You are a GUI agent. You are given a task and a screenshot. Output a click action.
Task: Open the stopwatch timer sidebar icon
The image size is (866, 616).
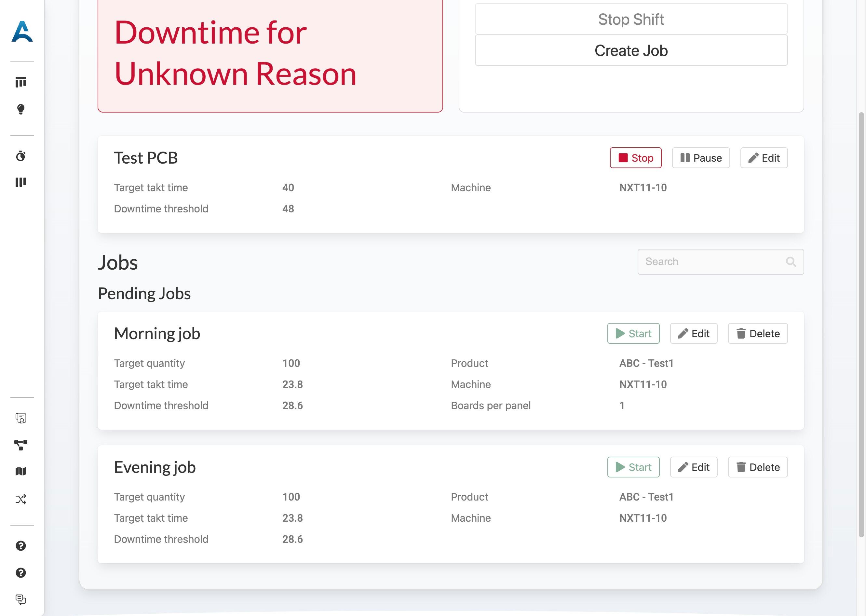21,156
